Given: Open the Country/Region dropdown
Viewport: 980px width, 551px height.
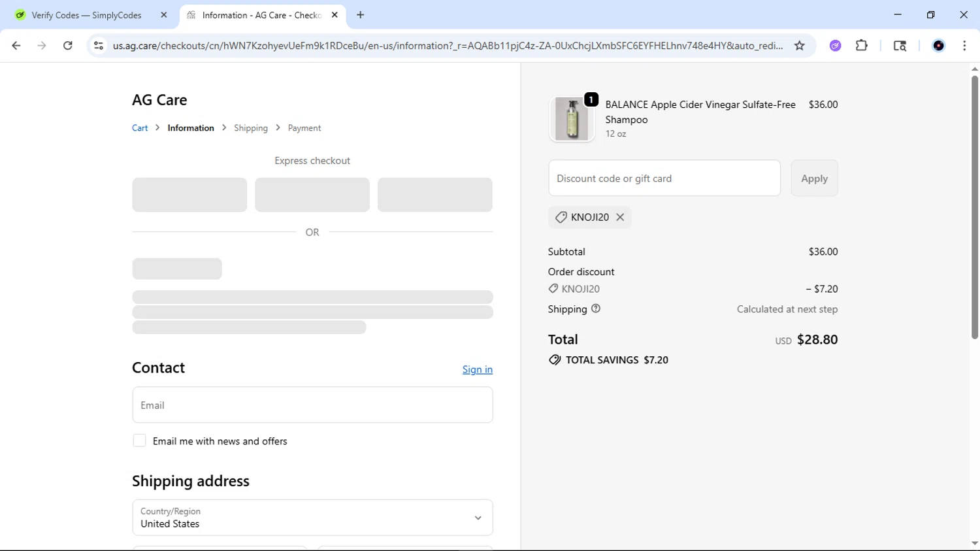Looking at the screenshot, I should [312, 518].
